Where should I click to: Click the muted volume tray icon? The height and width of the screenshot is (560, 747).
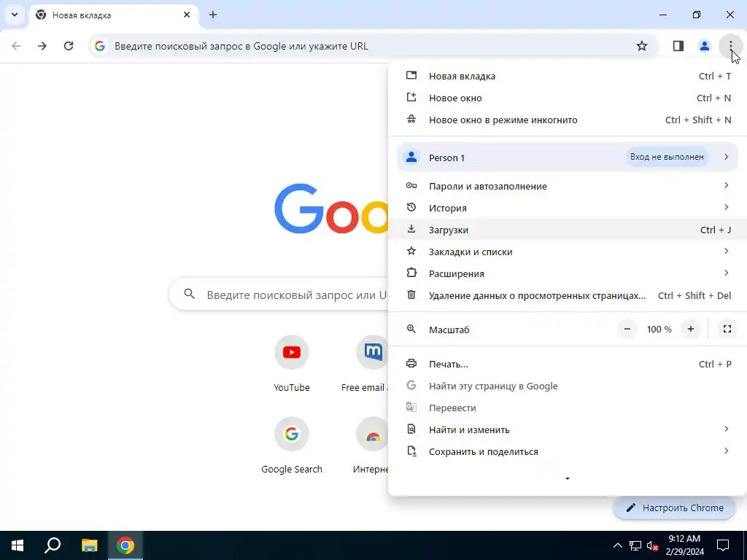tap(652, 545)
